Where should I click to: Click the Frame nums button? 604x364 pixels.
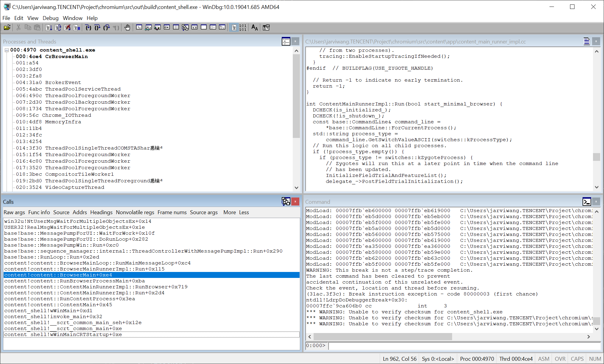[x=172, y=212]
